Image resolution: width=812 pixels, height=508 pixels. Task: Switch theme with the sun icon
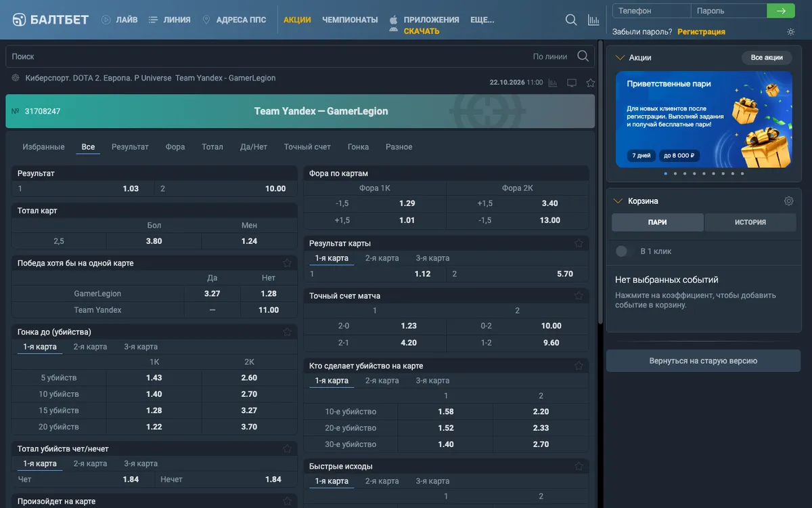pos(791,32)
